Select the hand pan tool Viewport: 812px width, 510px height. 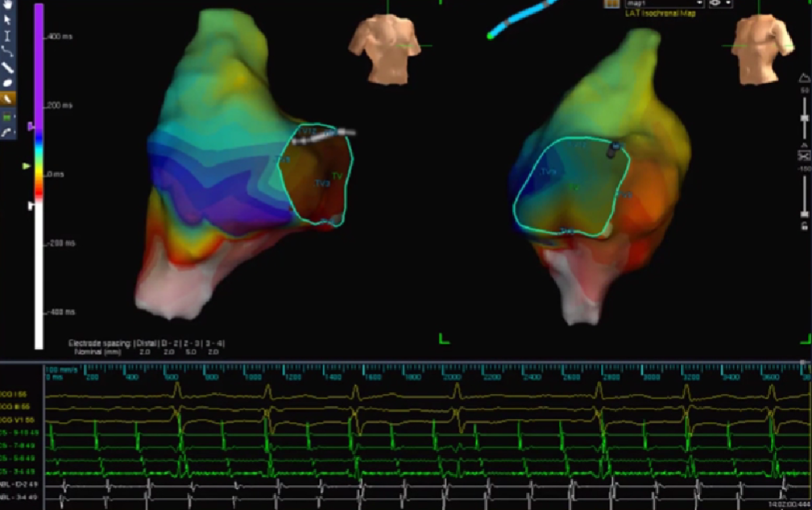[7, 5]
